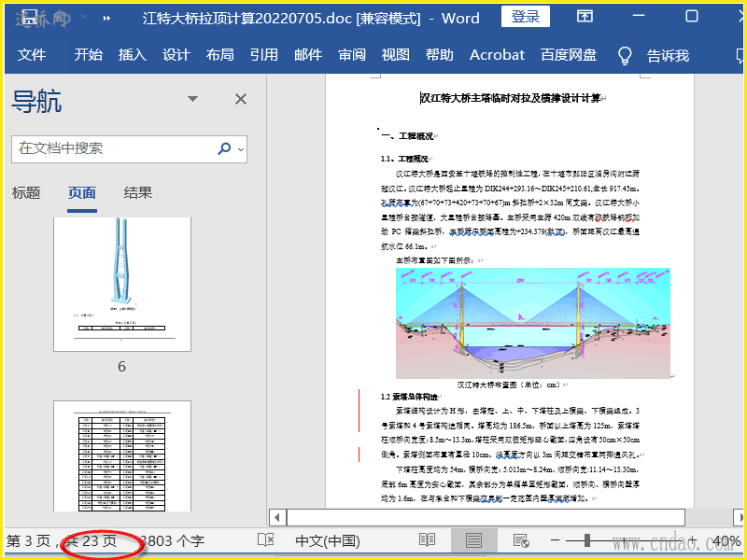Click the proofing errors book icon

point(266,540)
